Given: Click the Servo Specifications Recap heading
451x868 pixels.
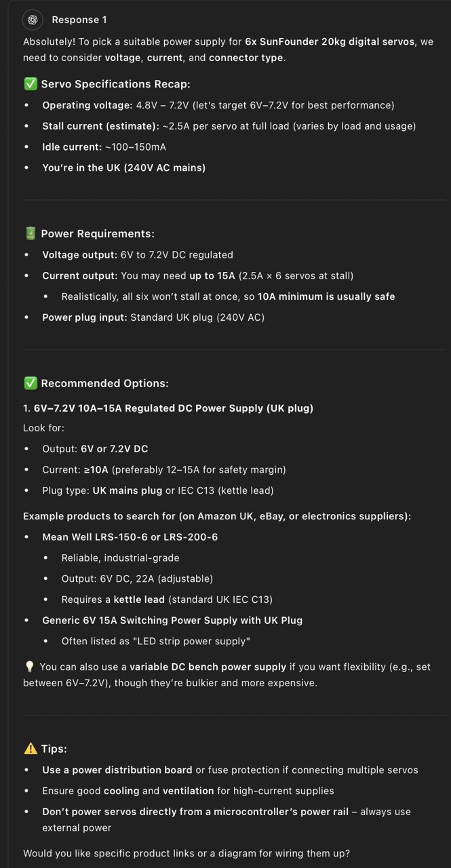Looking at the screenshot, I should click(115, 84).
